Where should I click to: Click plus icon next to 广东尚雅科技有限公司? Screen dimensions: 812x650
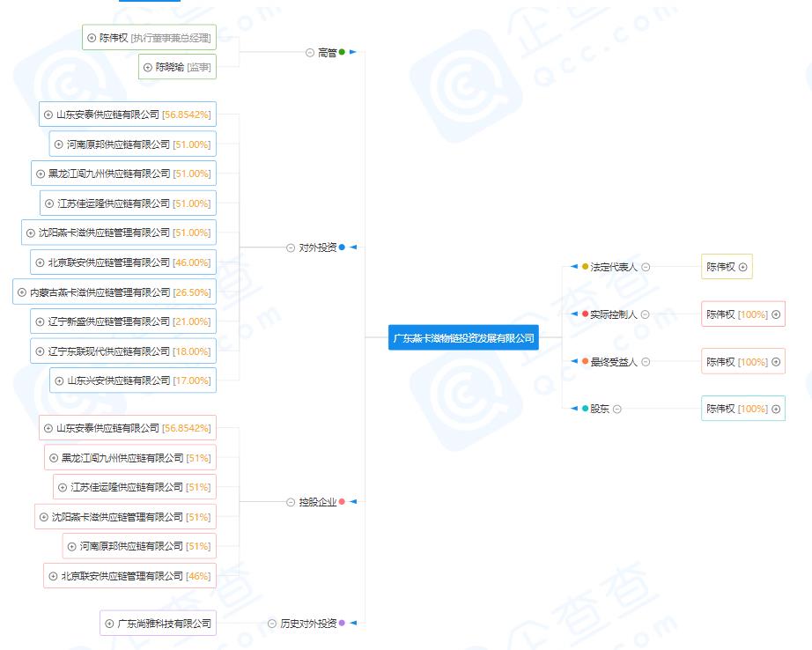[109, 624]
